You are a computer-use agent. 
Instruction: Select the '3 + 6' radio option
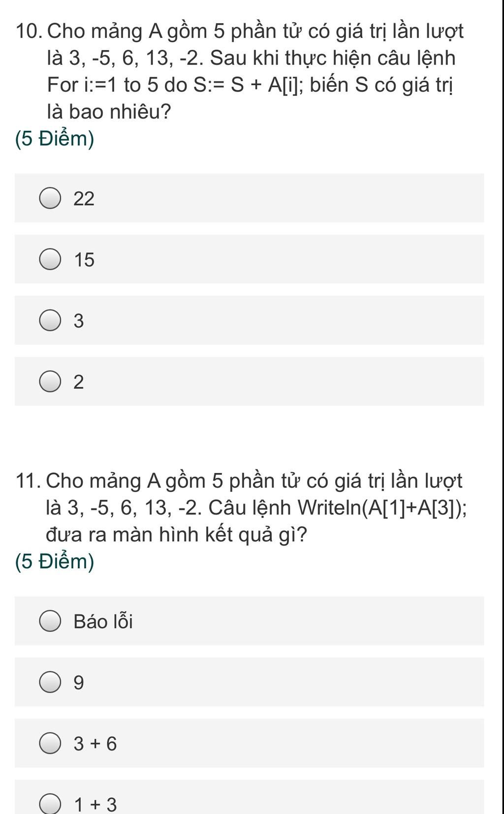[50, 743]
